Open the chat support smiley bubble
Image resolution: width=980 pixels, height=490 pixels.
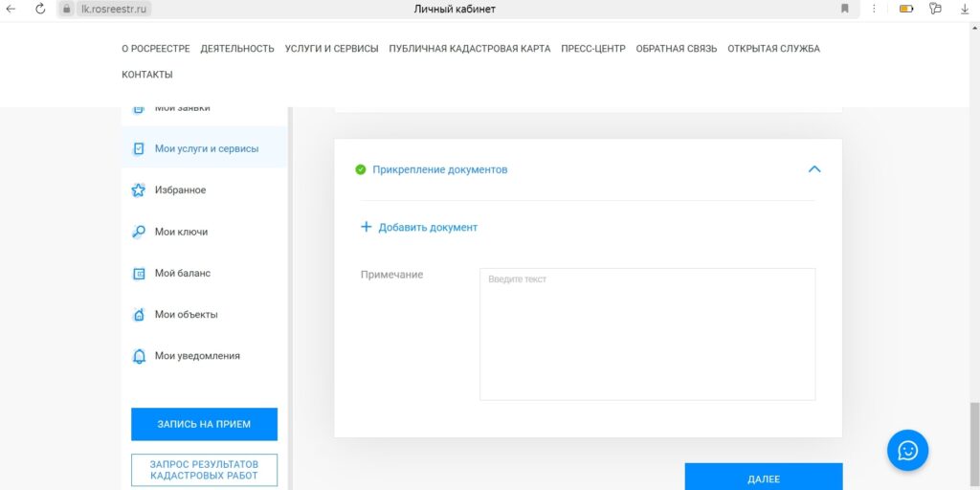[x=907, y=450]
